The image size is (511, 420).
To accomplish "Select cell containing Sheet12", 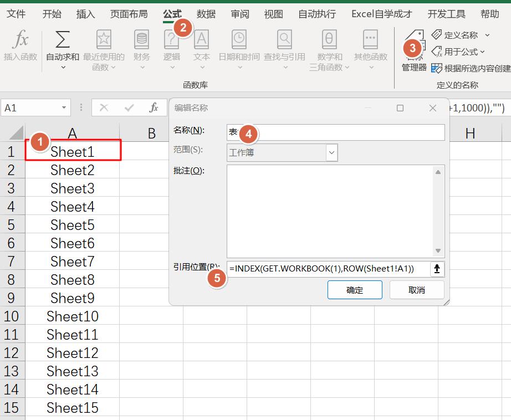I will click(73, 352).
